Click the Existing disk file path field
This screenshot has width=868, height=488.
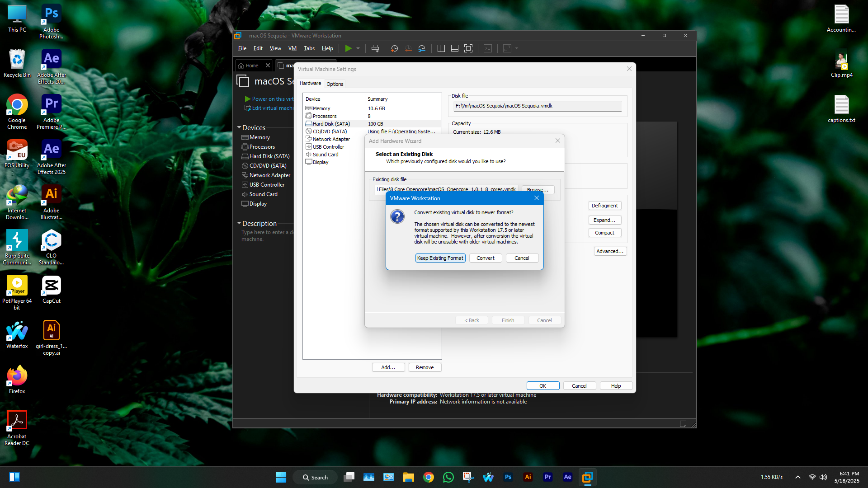click(447, 189)
